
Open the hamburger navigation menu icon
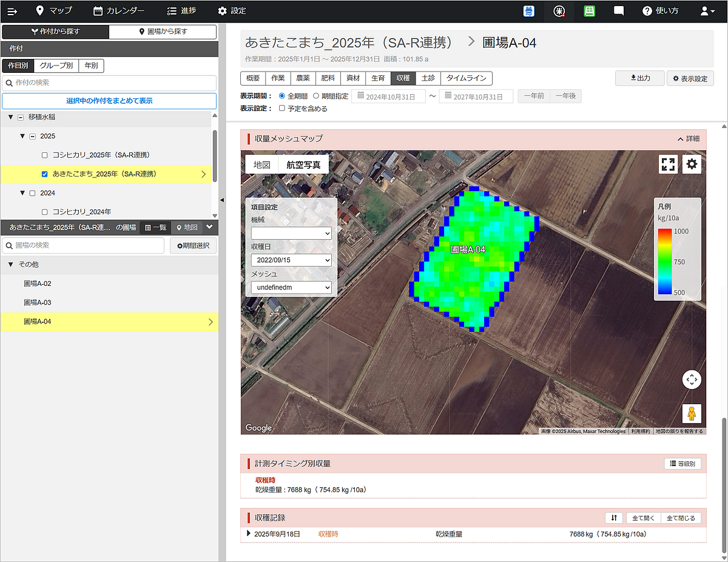tap(13, 11)
